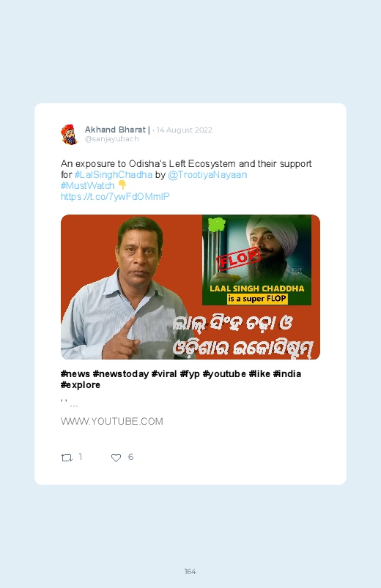Open the #LalSinghChadha hashtag

(114, 175)
